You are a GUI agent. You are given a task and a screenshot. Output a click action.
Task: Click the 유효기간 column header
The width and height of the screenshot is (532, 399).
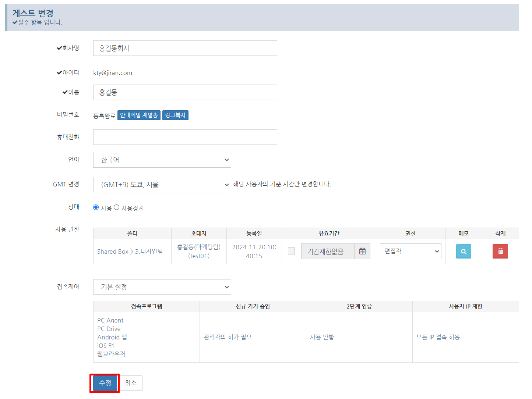coord(329,234)
